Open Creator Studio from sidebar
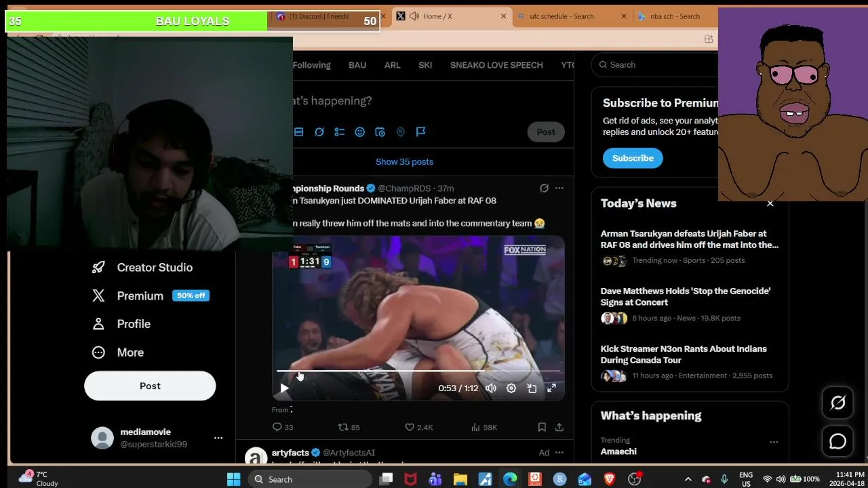Viewport: 868px width, 488px height. point(142,268)
